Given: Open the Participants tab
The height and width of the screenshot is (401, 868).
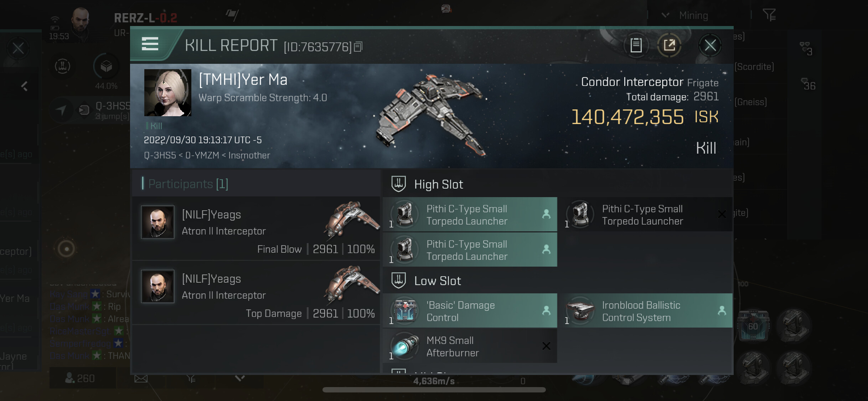Looking at the screenshot, I should pos(188,184).
